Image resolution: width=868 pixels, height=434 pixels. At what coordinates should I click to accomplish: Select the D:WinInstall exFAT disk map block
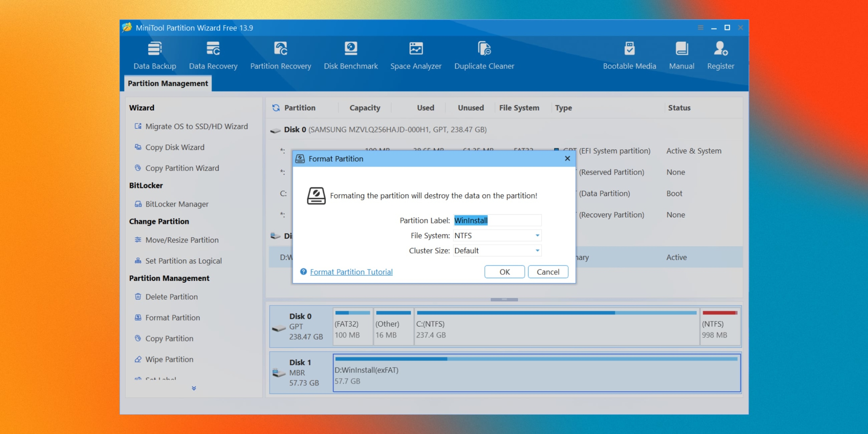click(537, 373)
